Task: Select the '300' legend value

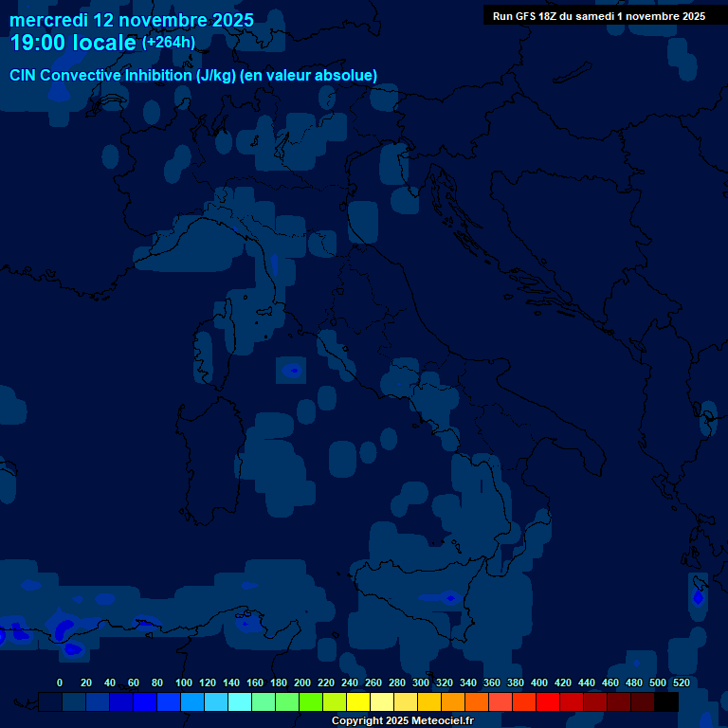Action: click(421, 682)
